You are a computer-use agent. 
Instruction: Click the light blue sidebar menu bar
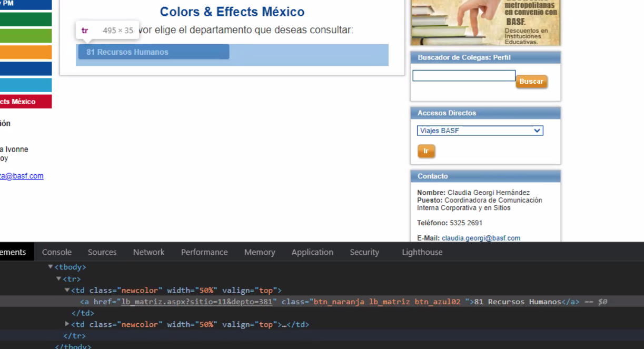tap(26, 85)
